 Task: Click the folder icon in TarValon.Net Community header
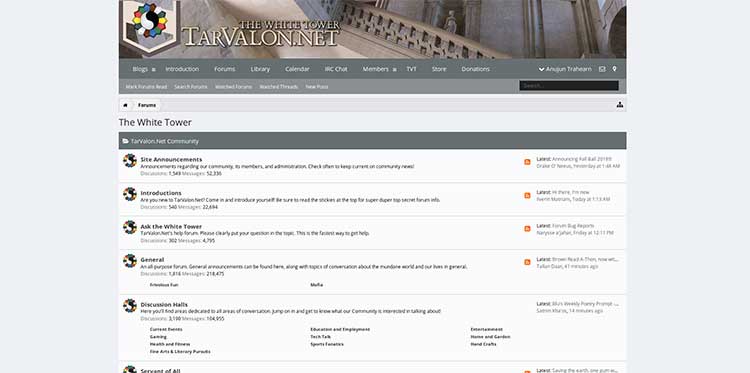(125, 141)
